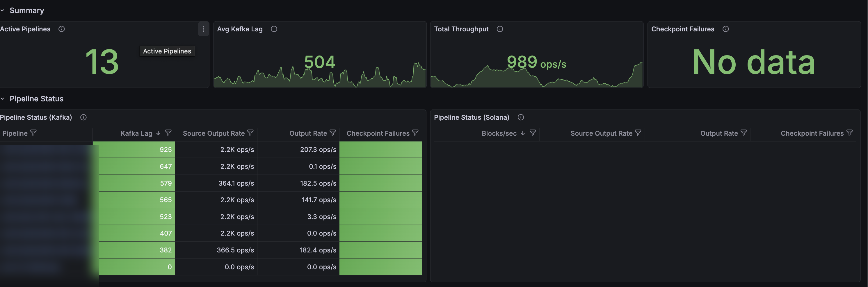The height and width of the screenshot is (287, 868).
Task: Open the Output Rate column filter dropdown
Action: click(333, 132)
